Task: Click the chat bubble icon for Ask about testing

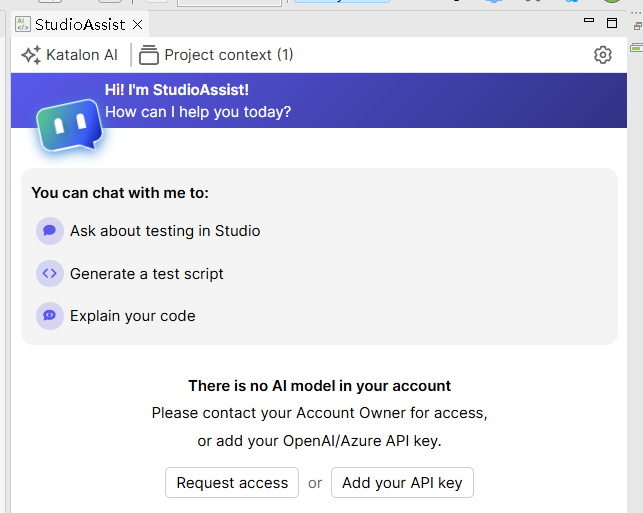Action: (49, 231)
